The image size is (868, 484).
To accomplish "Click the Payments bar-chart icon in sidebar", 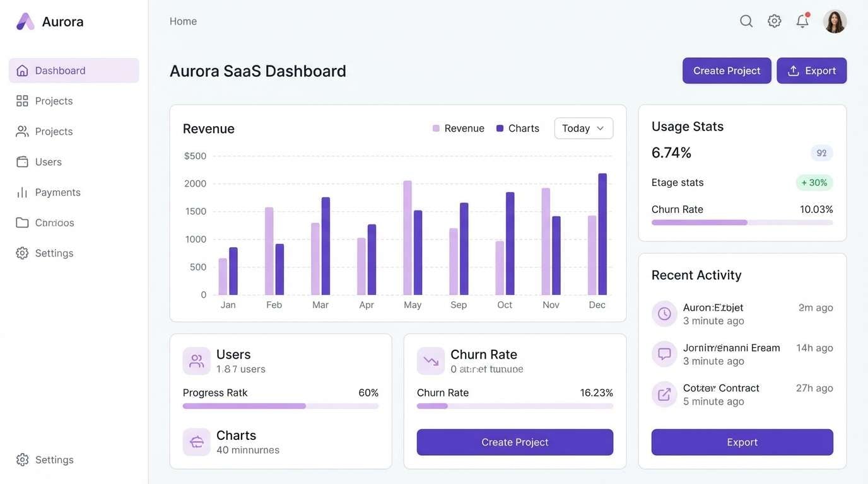I will pos(22,192).
